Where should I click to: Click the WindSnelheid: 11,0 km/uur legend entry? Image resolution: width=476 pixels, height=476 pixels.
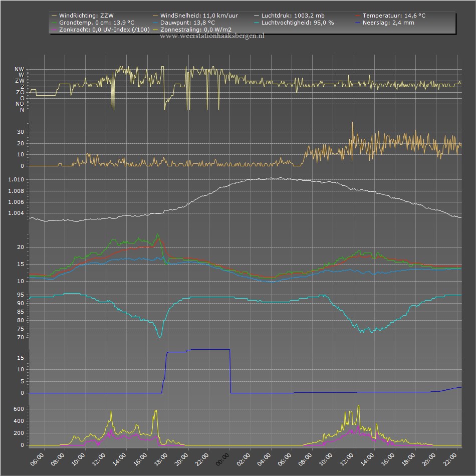[195, 16]
